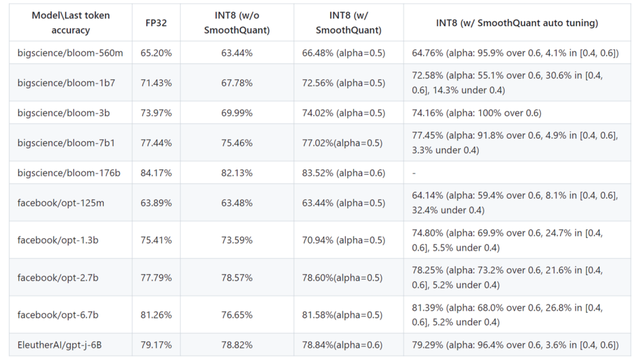Click the bigscience/bloom-176b model name
Viewport: 640px width, 360px height.
pos(69,173)
